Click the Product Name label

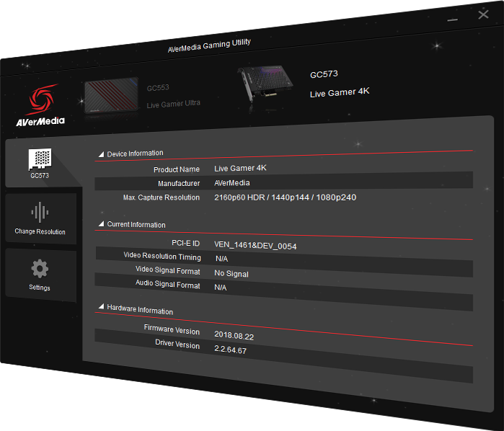coord(177,169)
